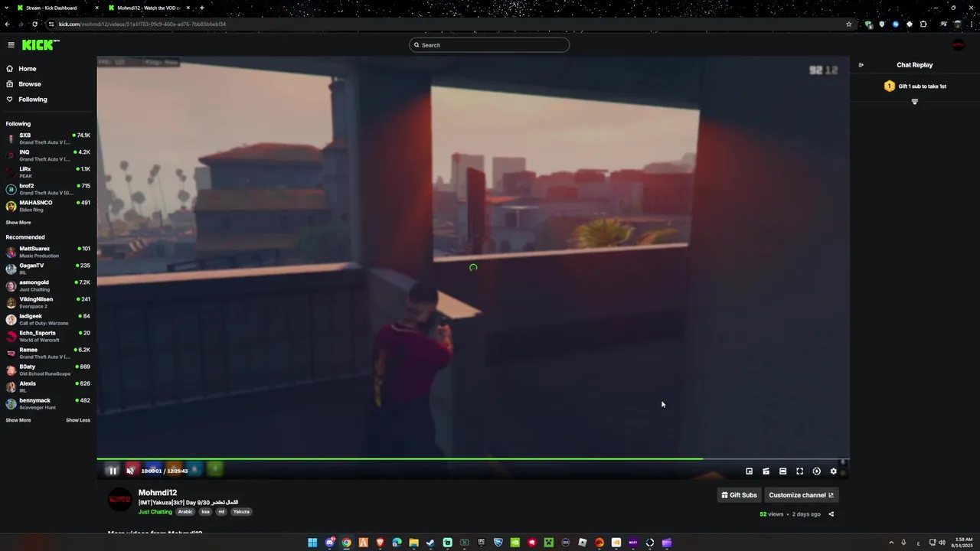The image size is (980, 551).
Task: Open Roblox from taskbar
Action: [583, 543]
